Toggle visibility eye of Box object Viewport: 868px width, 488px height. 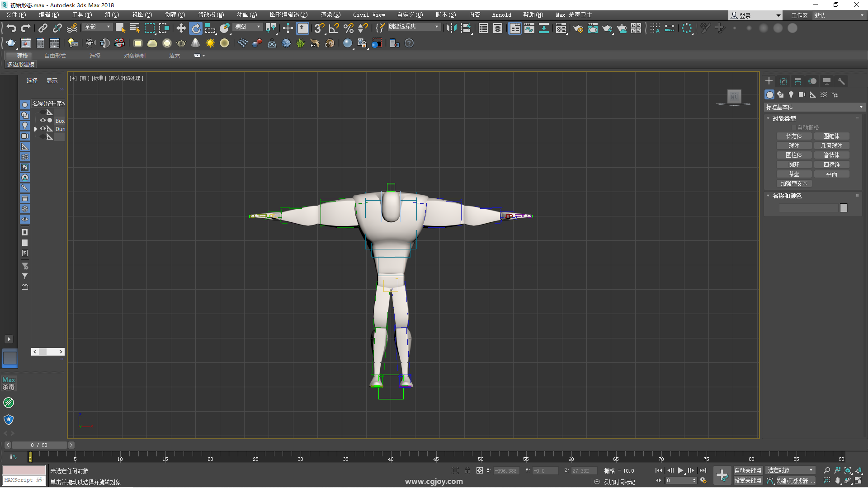coord(43,121)
